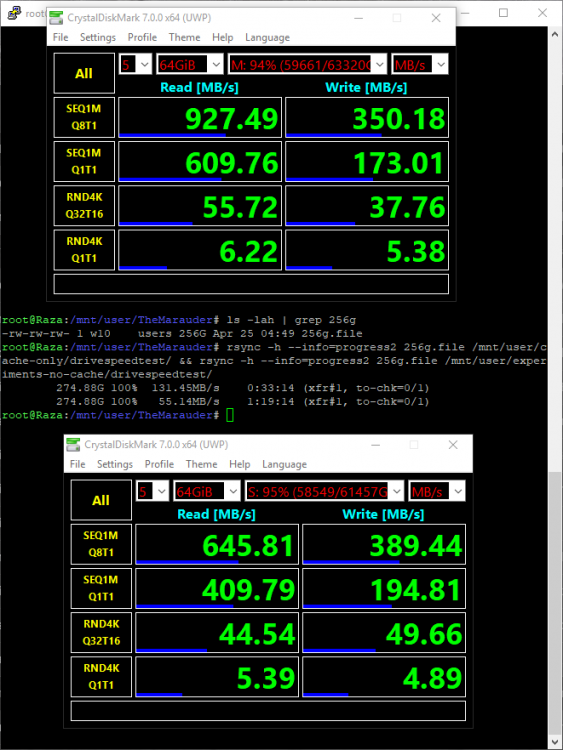Minimize the bottom CrystalDiskMark window
The height and width of the screenshot is (750, 563).
coord(375,444)
